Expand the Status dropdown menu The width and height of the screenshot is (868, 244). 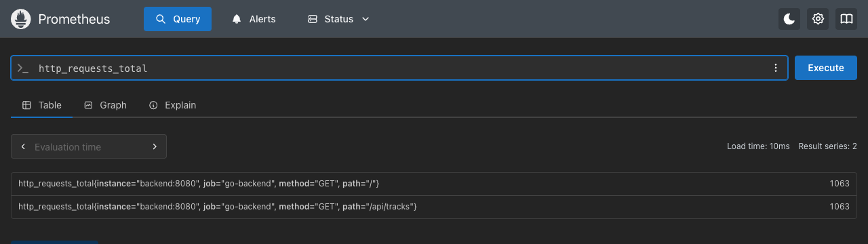338,19
